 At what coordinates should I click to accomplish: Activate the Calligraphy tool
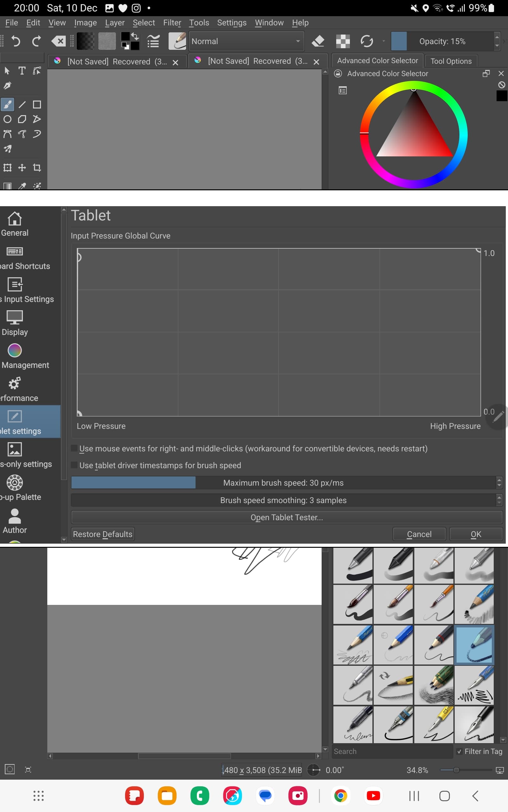[x=7, y=86]
